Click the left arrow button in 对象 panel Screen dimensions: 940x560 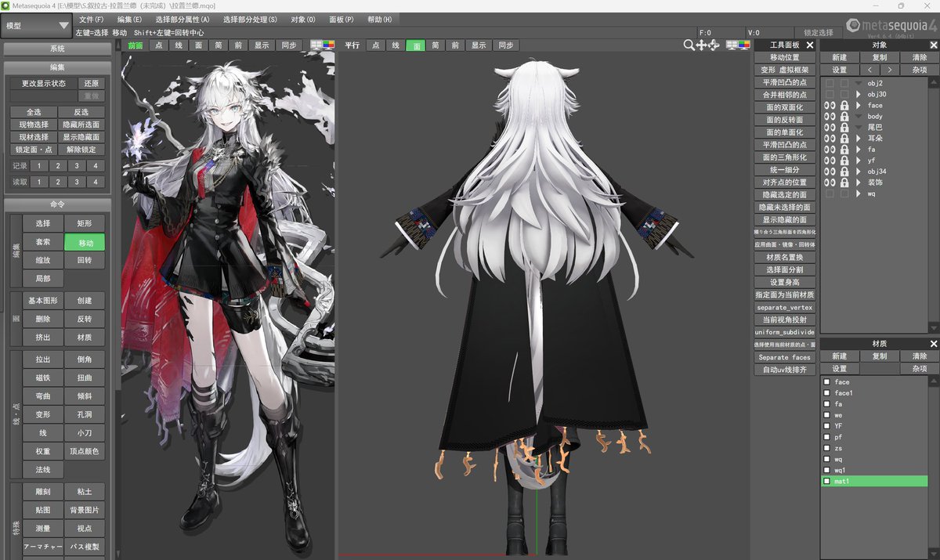click(869, 70)
